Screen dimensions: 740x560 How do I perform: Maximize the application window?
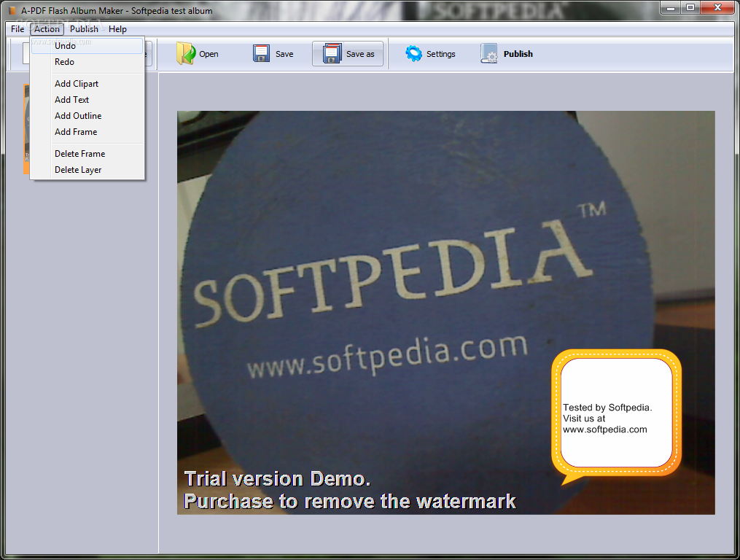click(x=690, y=8)
